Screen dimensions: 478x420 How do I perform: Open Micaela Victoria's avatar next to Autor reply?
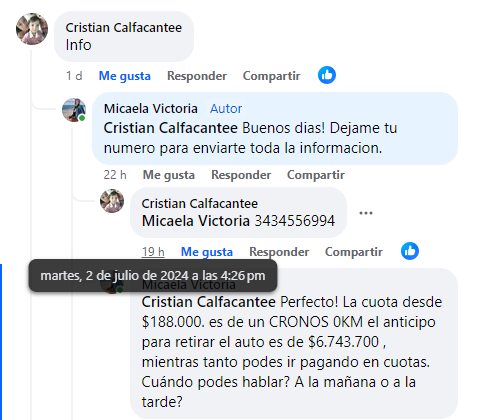point(74,110)
